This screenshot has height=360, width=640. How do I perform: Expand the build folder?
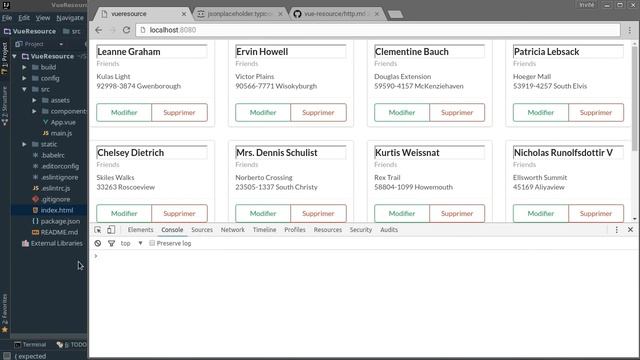point(24,67)
